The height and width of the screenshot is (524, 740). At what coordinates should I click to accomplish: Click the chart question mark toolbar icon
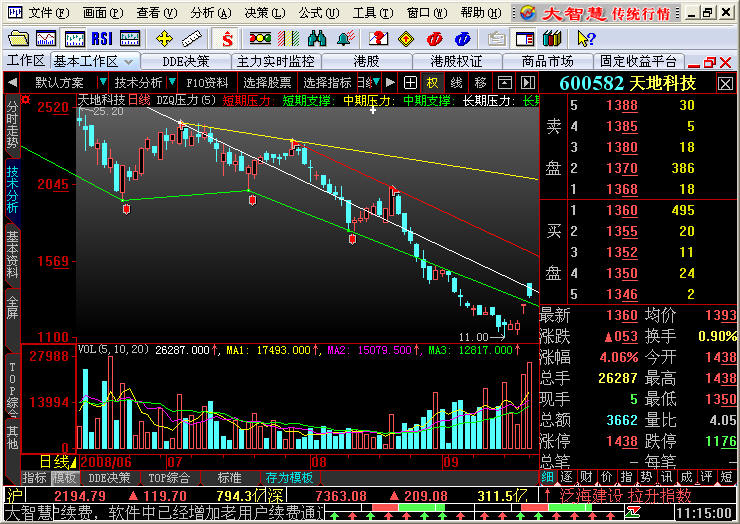point(378,38)
